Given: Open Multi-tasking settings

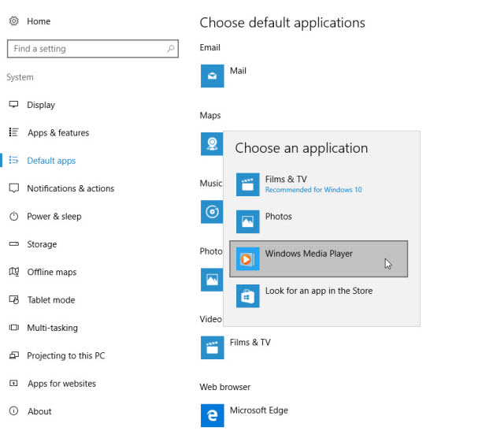Looking at the screenshot, I should pyautogui.click(x=53, y=328).
